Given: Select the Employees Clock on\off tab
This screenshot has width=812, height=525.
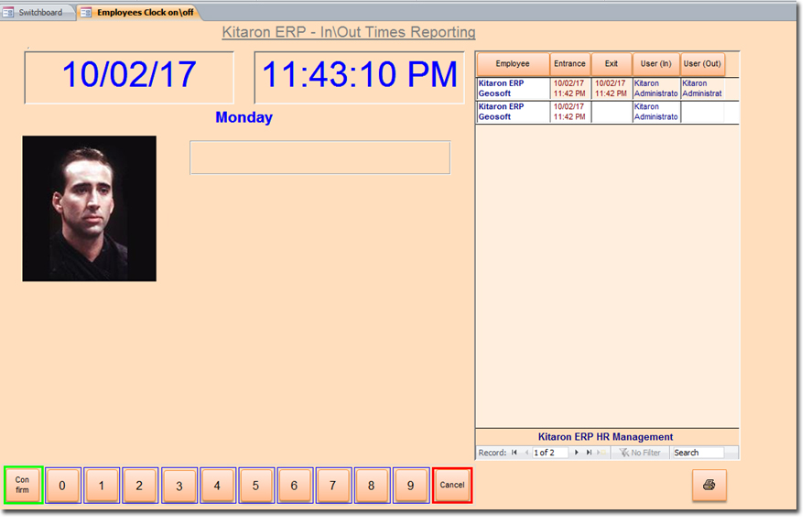Looking at the screenshot, I should pyautogui.click(x=140, y=13).
